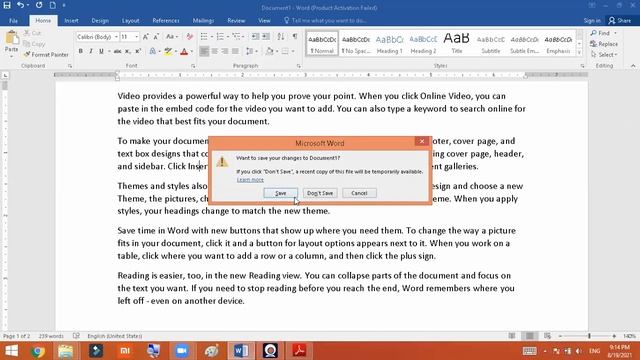Toggle Subscript formatting
Image resolution: width=640 pixels, height=360 pixels.
pos(128,51)
